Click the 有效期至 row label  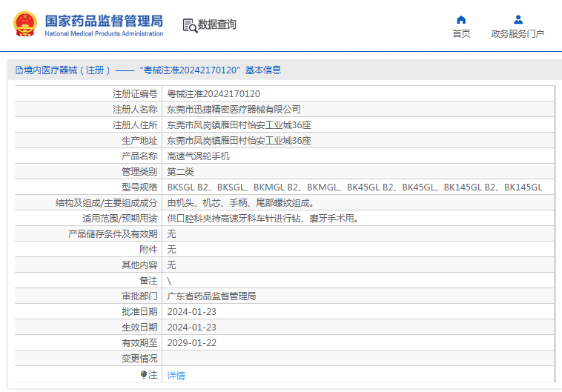pos(139,343)
